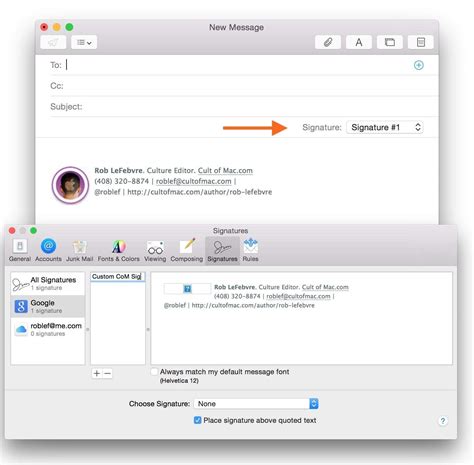The width and height of the screenshot is (474, 465).
Task: Remove signature with the minus button
Action: pyautogui.click(x=107, y=373)
